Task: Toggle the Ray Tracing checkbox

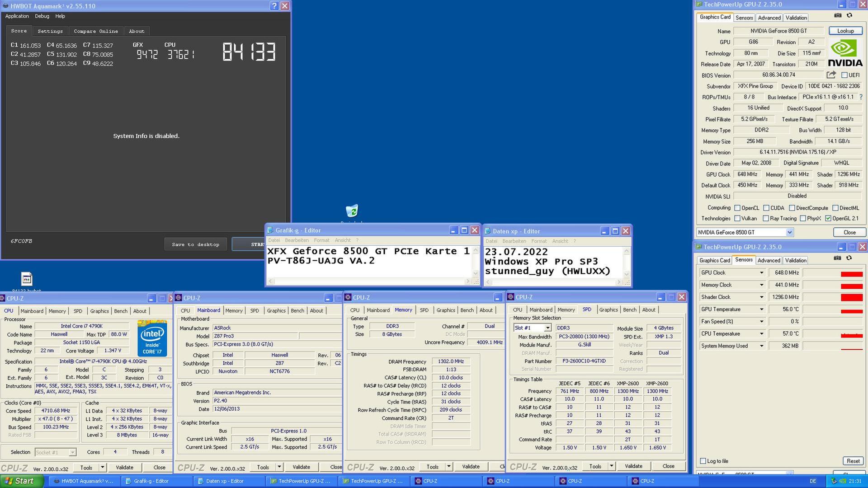Action: pos(765,219)
